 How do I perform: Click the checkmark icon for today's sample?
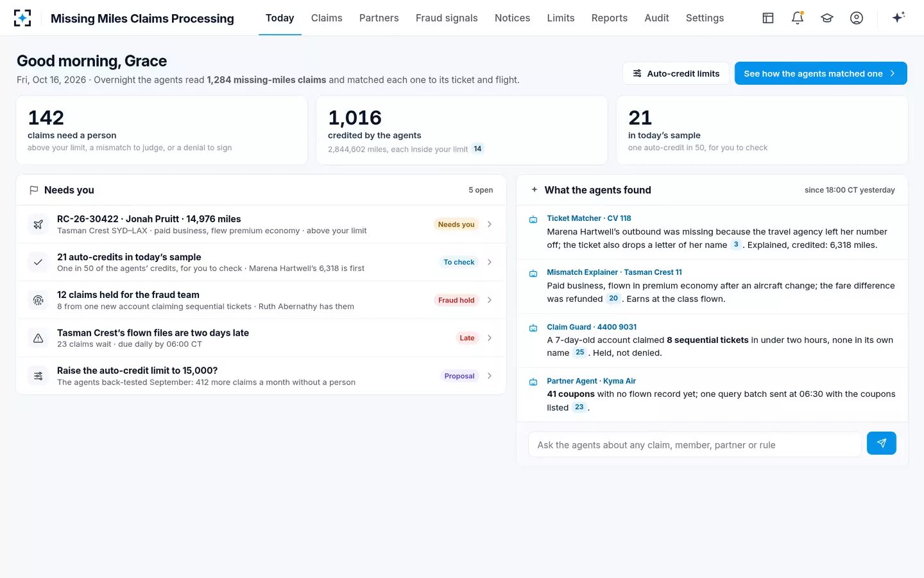click(38, 262)
